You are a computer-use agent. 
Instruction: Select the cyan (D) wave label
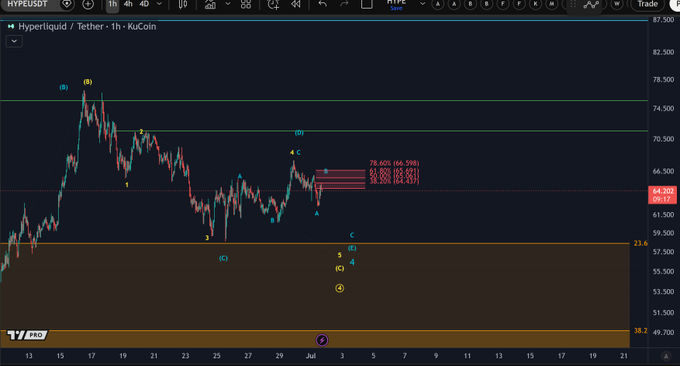tap(299, 133)
